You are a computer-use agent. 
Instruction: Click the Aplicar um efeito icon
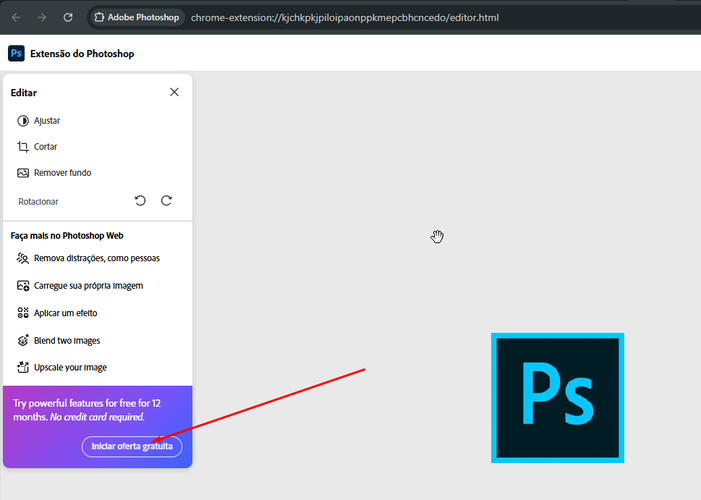pyautogui.click(x=24, y=313)
